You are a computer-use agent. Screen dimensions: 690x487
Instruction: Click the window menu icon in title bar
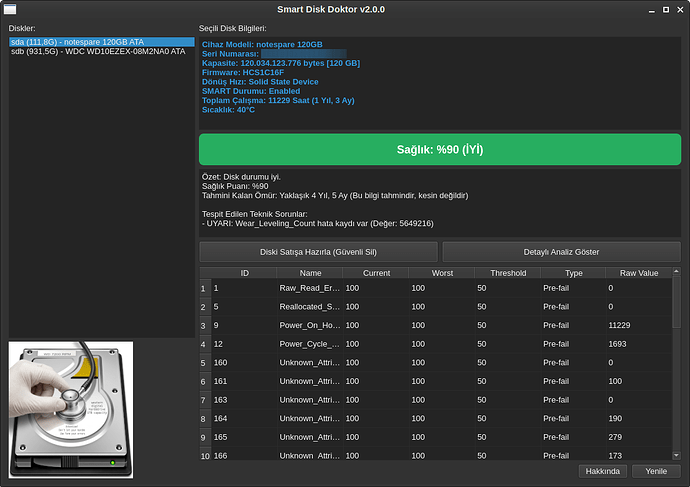click(x=11, y=11)
